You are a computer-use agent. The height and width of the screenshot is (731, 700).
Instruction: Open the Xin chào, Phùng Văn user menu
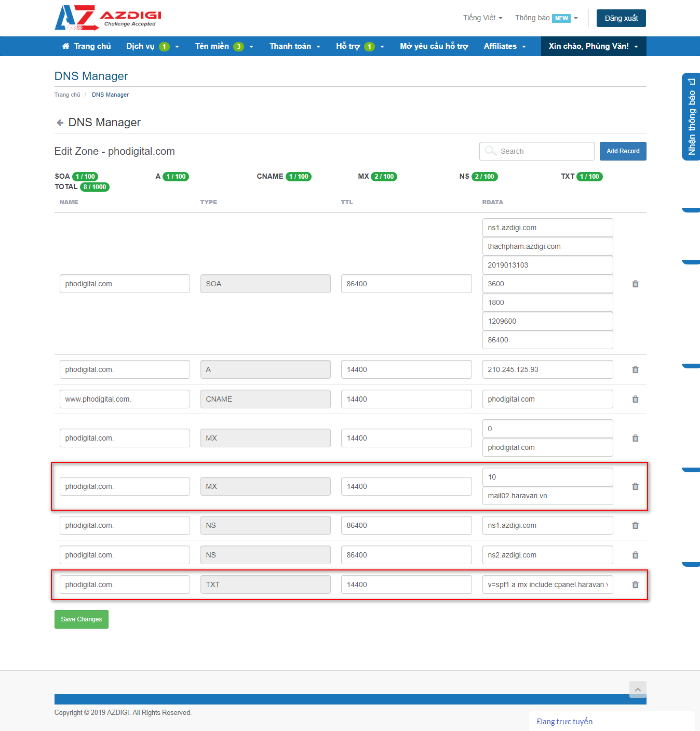(x=593, y=46)
